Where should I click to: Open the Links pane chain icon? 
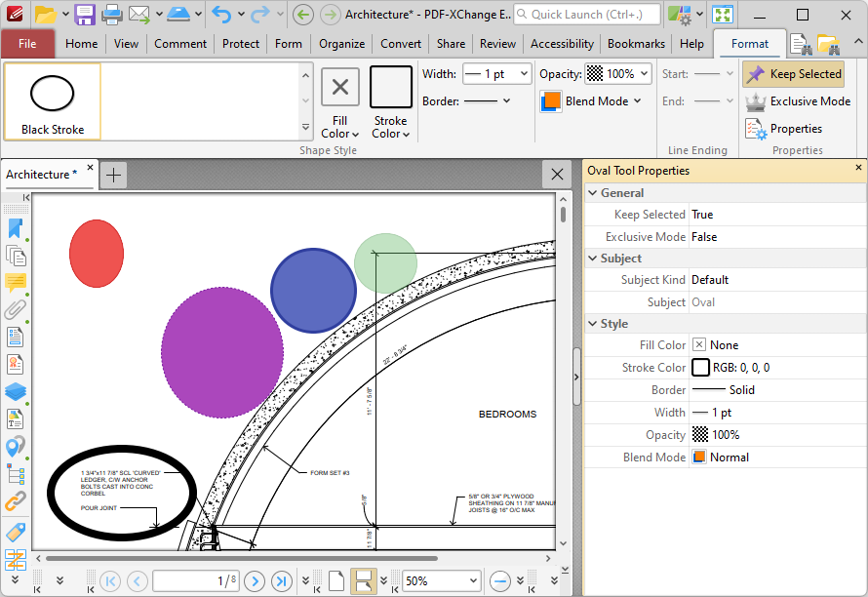click(16, 501)
